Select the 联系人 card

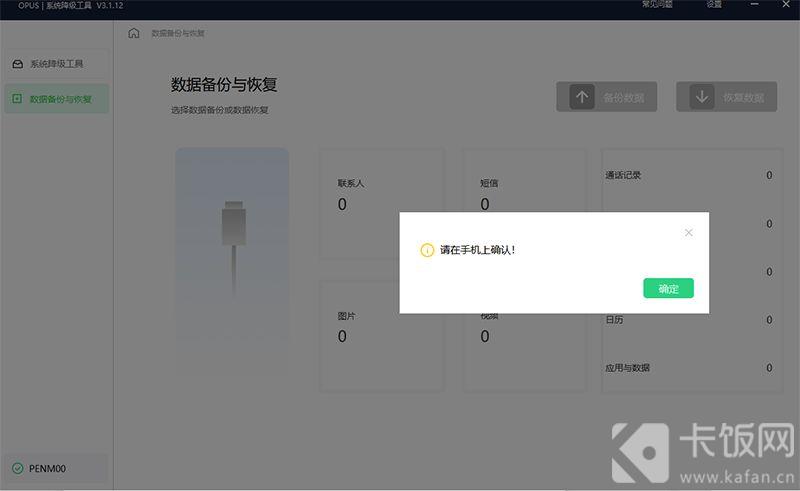click(x=382, y=204)
